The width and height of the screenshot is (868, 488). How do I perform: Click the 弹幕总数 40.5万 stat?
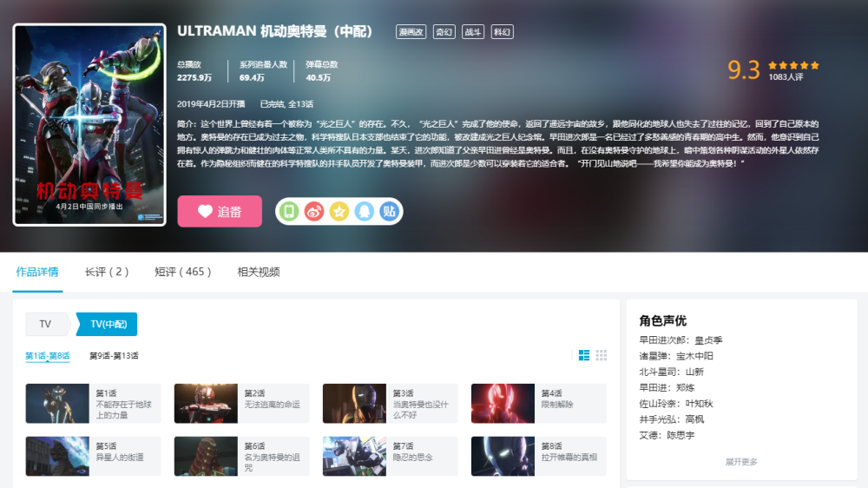point(322,71)
